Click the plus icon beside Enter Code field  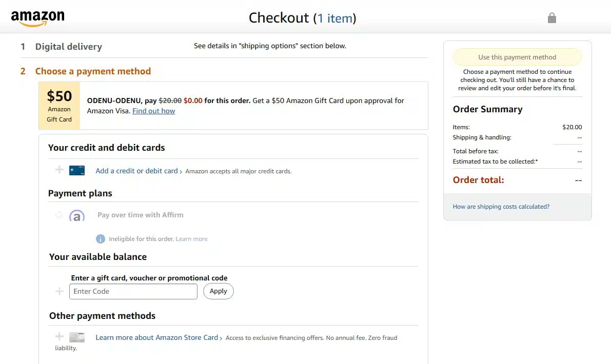pyautogui.click(x=59, y=291)
